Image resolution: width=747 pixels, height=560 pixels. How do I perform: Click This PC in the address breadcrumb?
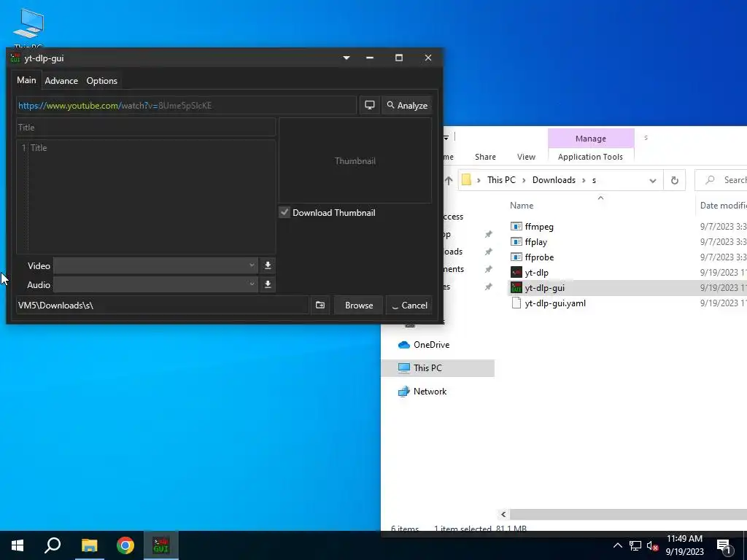click(x=501, y=180)
